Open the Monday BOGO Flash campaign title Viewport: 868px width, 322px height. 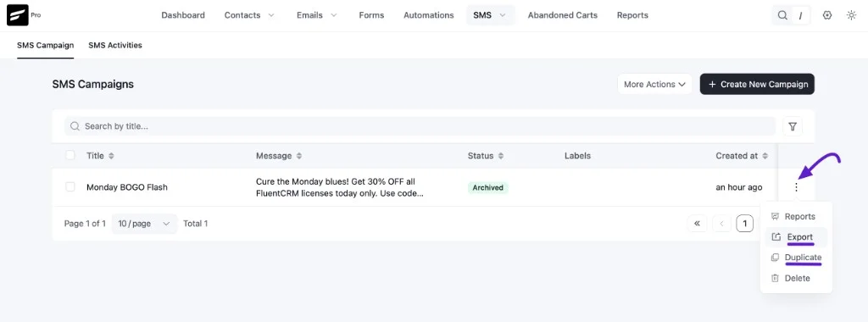tap(127, 187)
